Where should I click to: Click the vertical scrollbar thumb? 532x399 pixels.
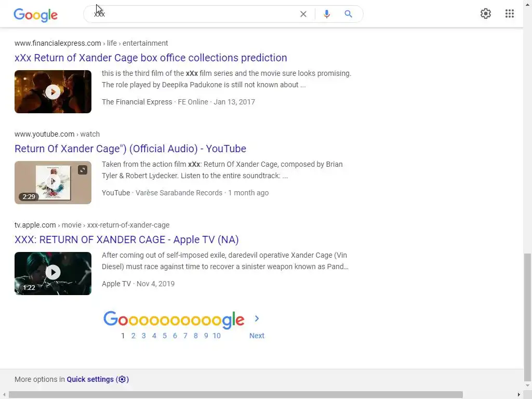click(x=528, y=317)
